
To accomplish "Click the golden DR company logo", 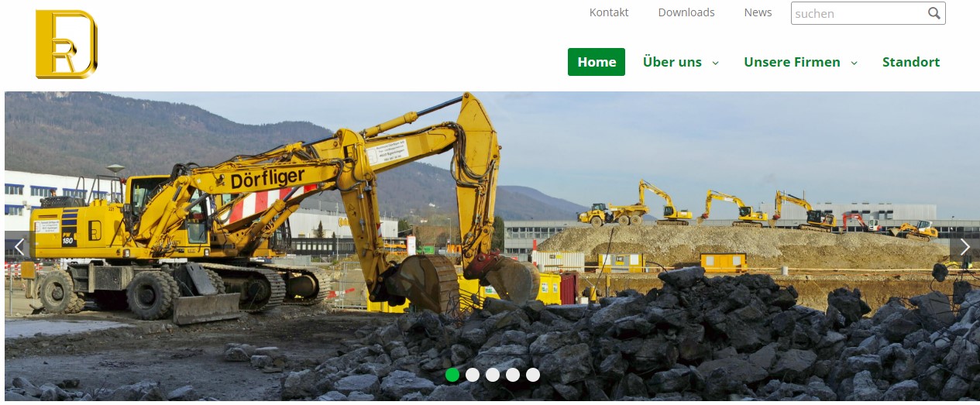I will click(x=66, y=44).
